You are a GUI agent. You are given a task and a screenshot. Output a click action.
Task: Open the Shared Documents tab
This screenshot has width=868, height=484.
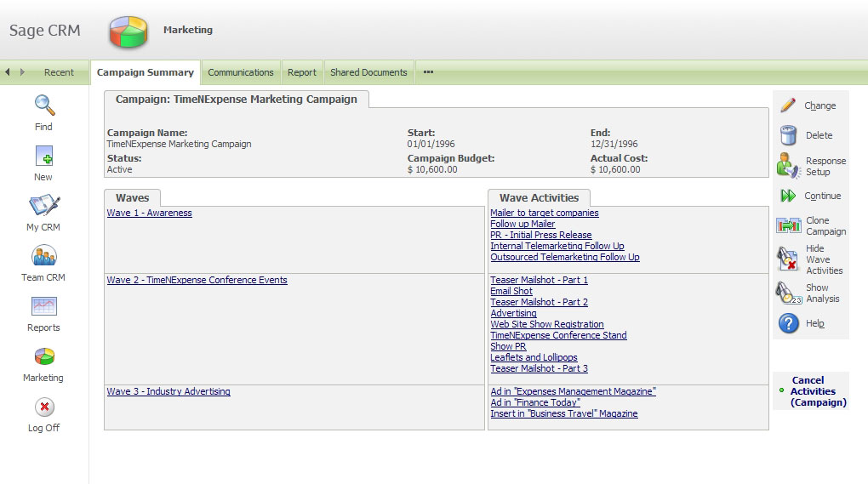368,72
